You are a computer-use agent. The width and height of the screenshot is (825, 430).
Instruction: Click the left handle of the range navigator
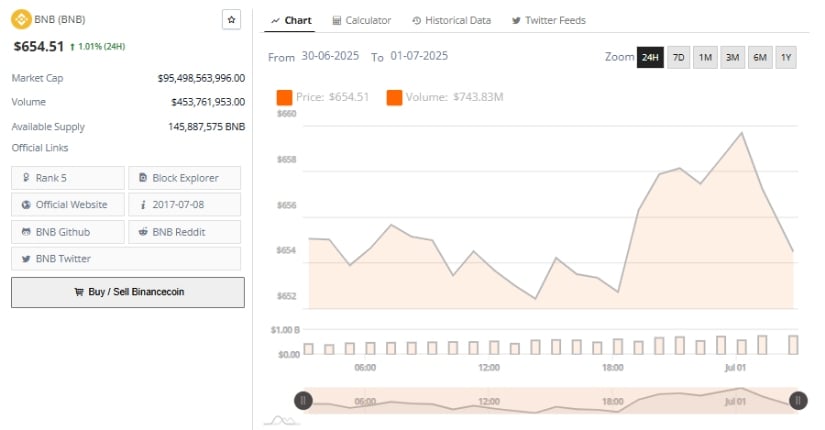click(303, 401)
